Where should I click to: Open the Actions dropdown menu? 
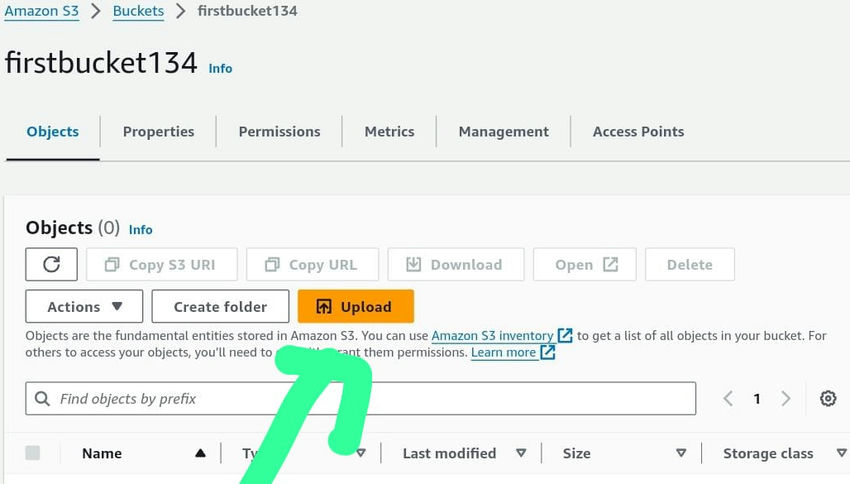(x=84, y=306)
